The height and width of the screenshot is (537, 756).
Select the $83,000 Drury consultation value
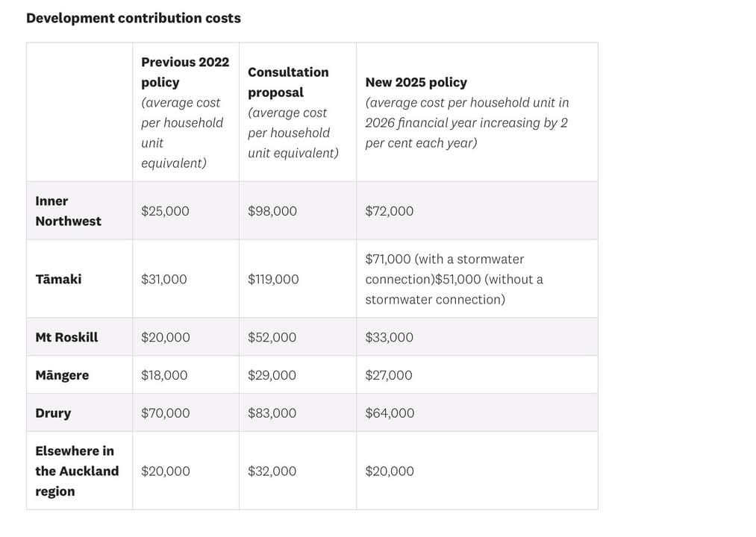click(272, 413)
